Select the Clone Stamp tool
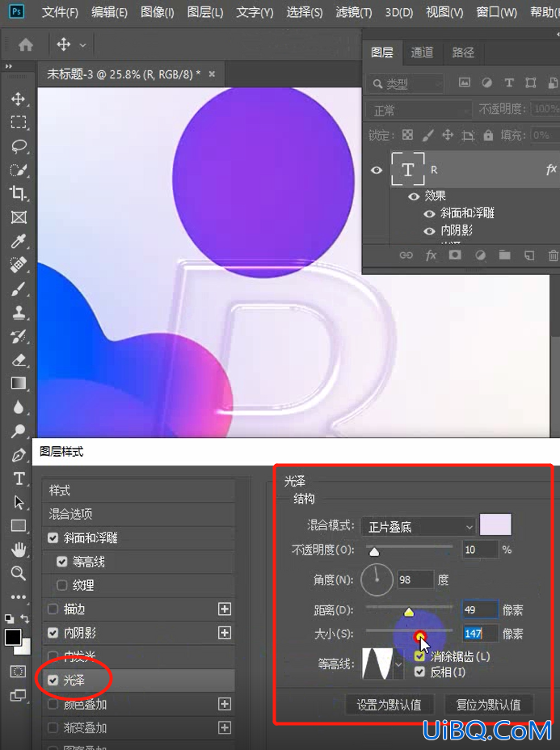The width and height of the screenshot is (560, 750). coord(18,312)
